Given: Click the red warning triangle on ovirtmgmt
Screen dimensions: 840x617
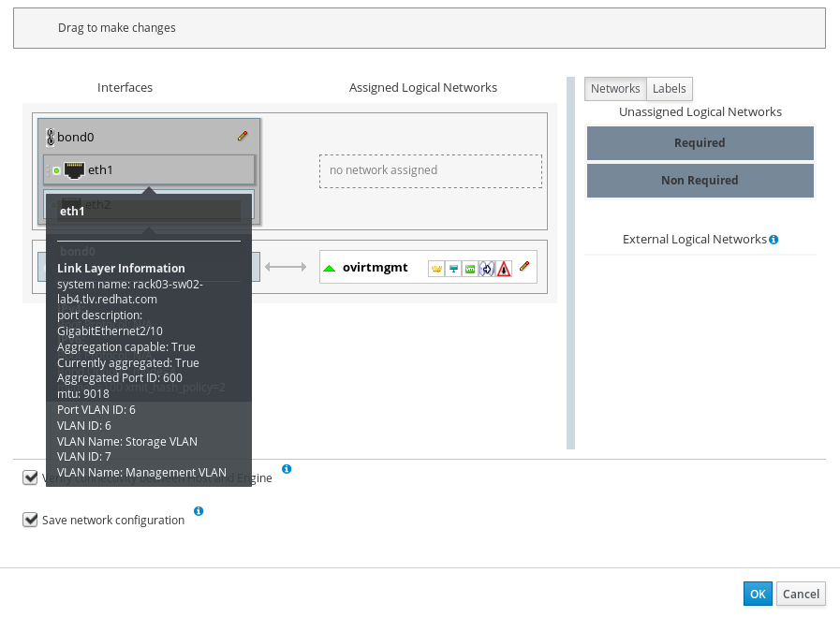Looking at the screenshot, I should click(504, 269).
